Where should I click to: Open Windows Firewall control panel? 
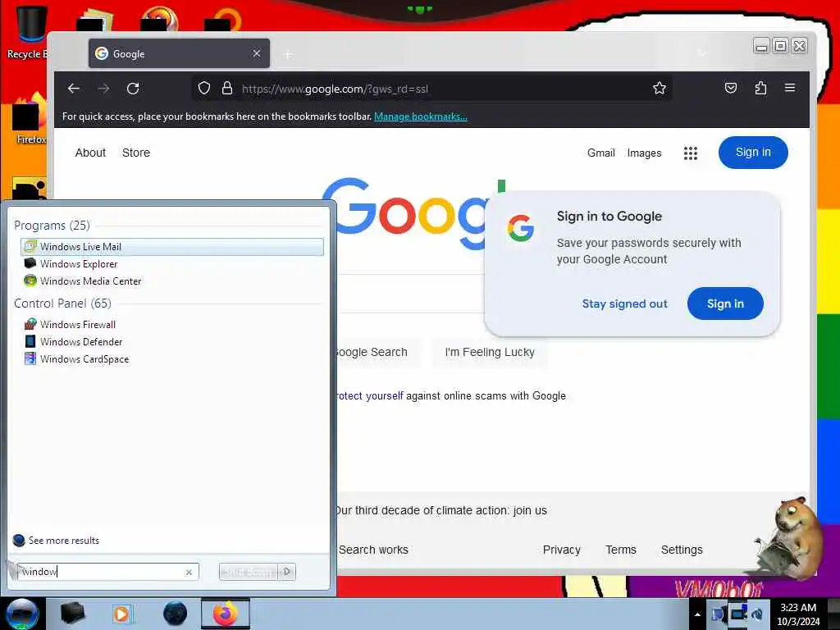172,324
